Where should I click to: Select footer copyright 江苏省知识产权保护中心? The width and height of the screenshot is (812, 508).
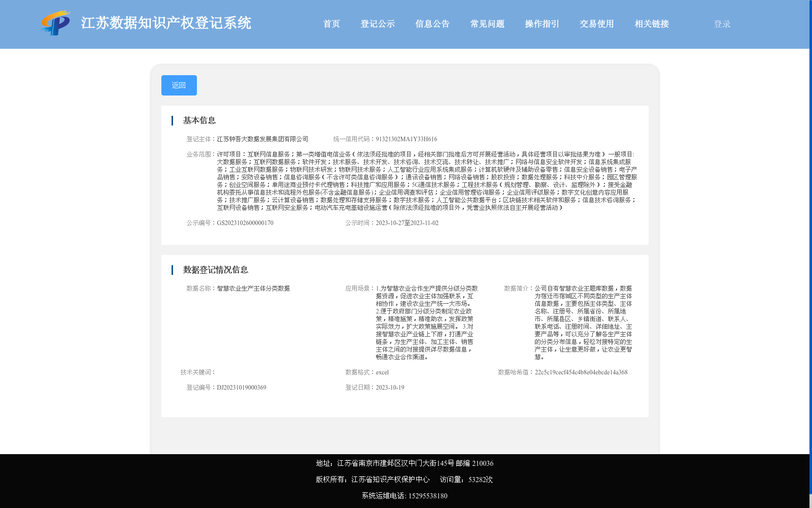tap(391, 480)
